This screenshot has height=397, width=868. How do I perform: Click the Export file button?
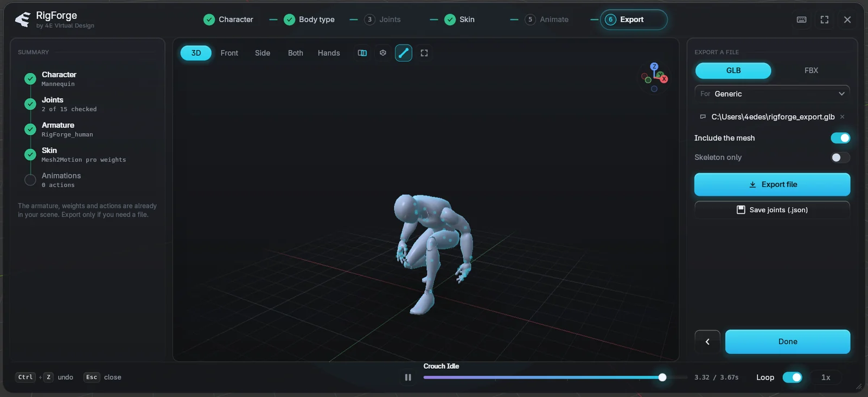pyautogui.click(x=772, y=185)
